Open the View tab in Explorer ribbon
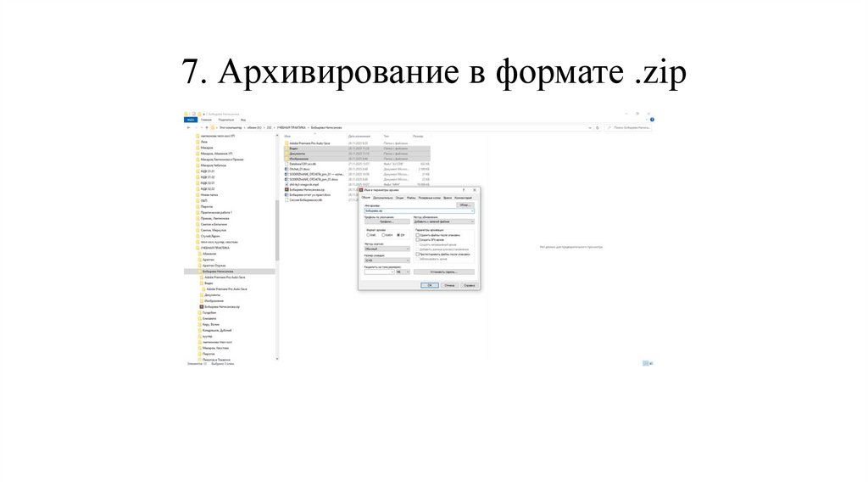This screenshot has width=868, height=487. [243, 120]
